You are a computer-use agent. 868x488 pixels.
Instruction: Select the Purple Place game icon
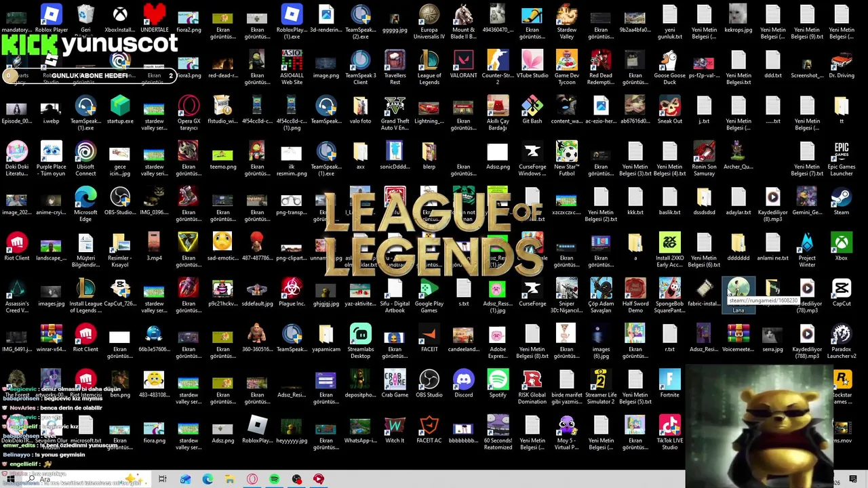pos(51,159)
